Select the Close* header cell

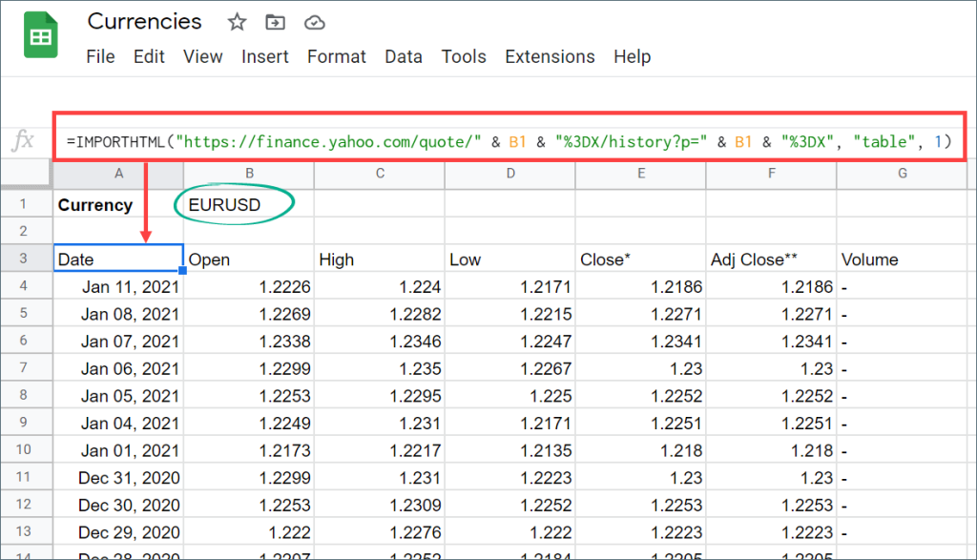click(640, 259)
